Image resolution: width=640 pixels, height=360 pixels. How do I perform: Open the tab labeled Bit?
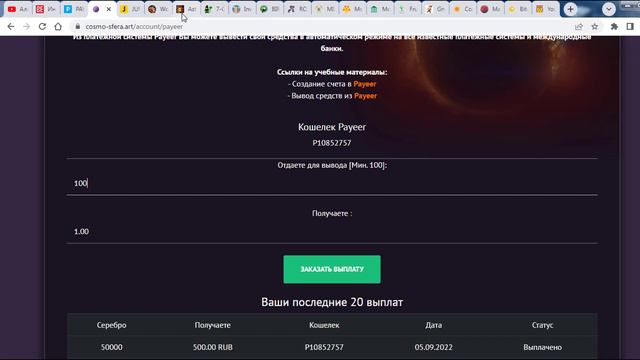pos(518,9)
